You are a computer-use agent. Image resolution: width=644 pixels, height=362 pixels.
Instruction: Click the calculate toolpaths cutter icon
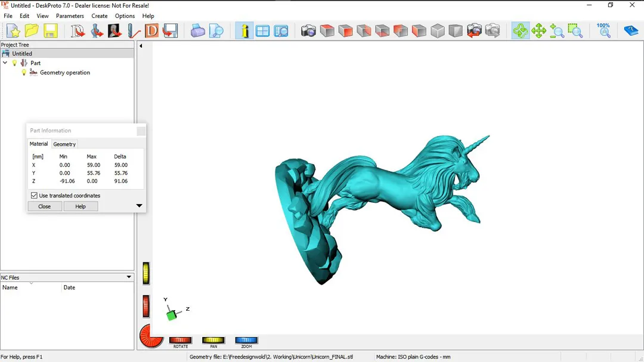pyautogui.click(x=133, y=31)
